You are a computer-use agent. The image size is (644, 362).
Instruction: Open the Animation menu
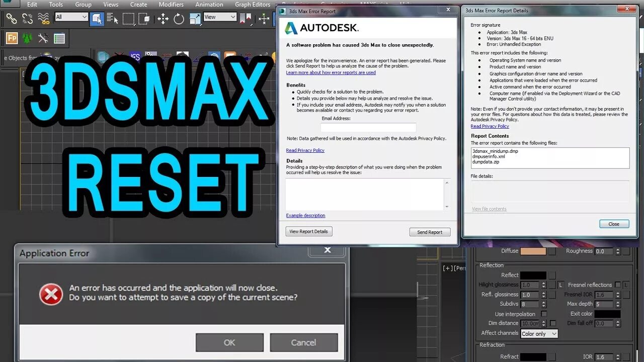tap(209, 5)
